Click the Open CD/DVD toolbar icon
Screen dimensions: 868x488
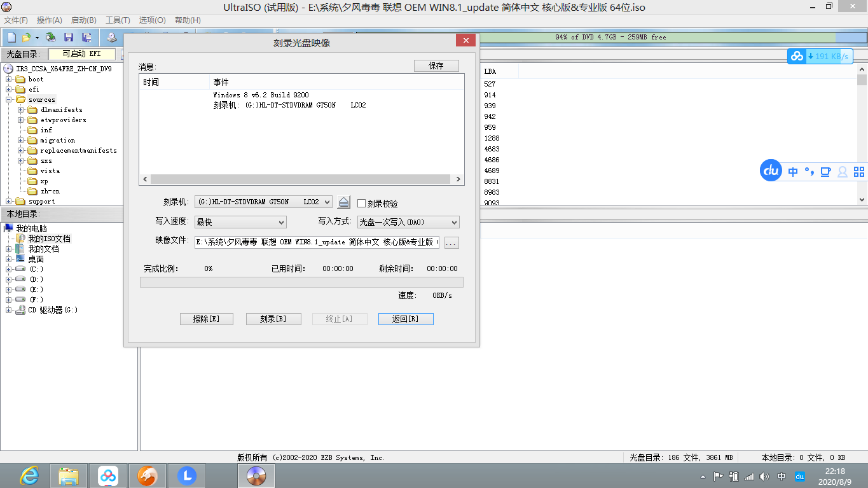click(51, 38)
